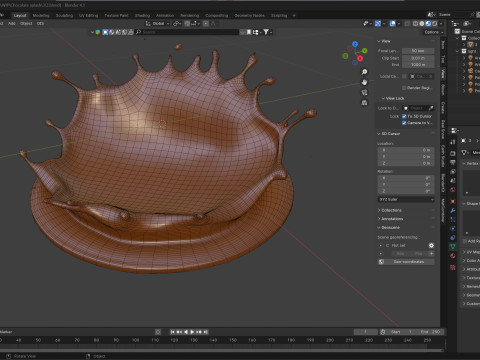This screenshot has width=480, height=360.
Task: Toggle viewport overlays button
Action: [x=393, y=23]
